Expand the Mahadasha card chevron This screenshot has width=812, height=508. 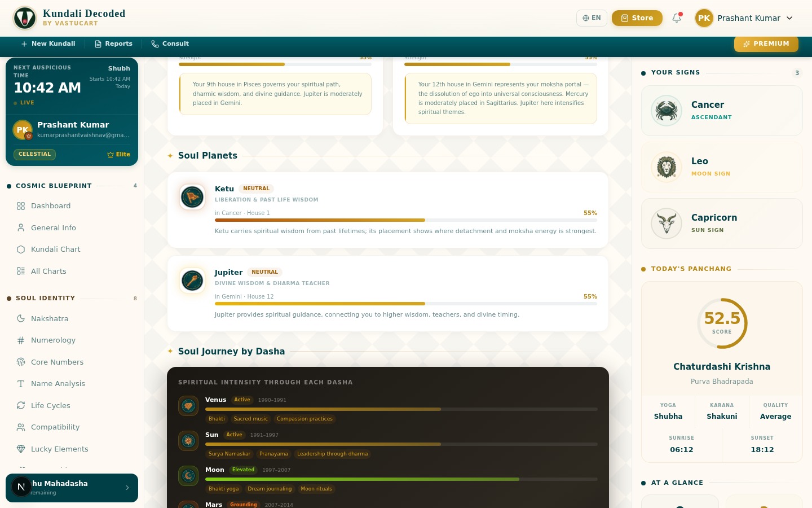127,488
